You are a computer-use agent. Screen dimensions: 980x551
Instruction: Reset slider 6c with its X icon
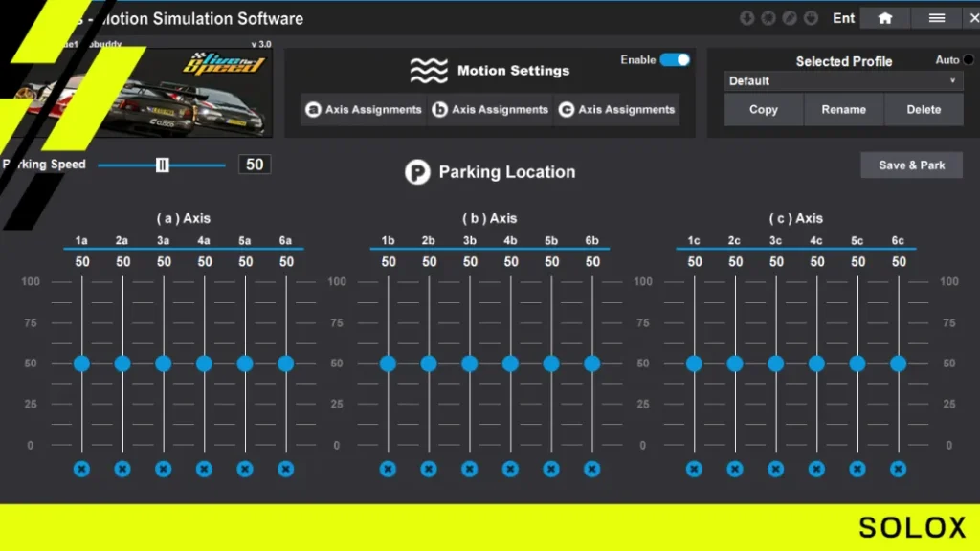click(x=898, y=469)
